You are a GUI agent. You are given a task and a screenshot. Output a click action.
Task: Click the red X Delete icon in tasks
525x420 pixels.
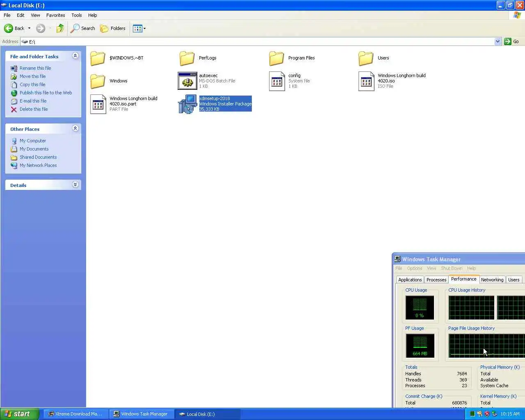(x=14, y=109)
